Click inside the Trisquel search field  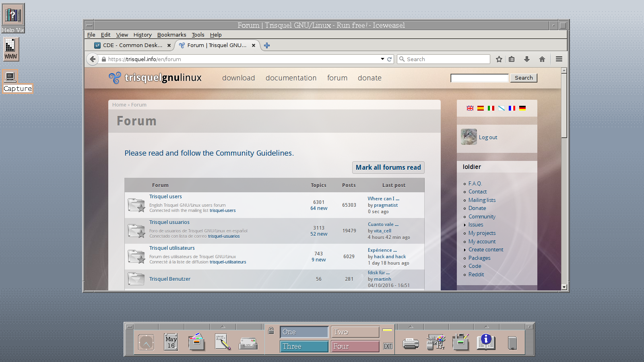point(479,78)
